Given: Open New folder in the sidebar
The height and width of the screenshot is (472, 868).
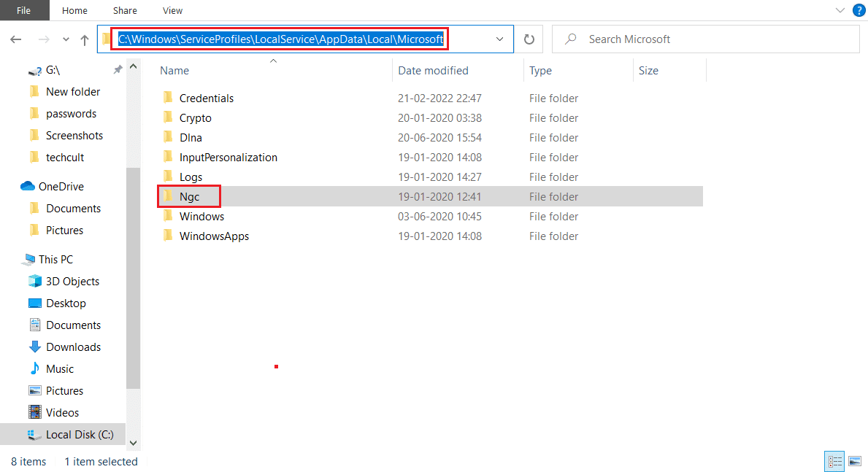Looking at the screenshot, I should pyautogui.click(x=72, y=92).
